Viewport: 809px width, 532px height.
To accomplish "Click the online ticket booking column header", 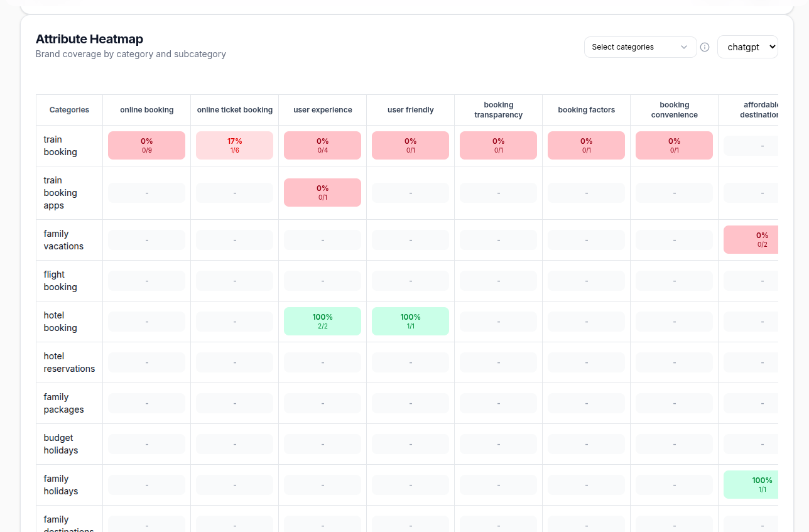I will pyautogui.click(x=235, y=110).
